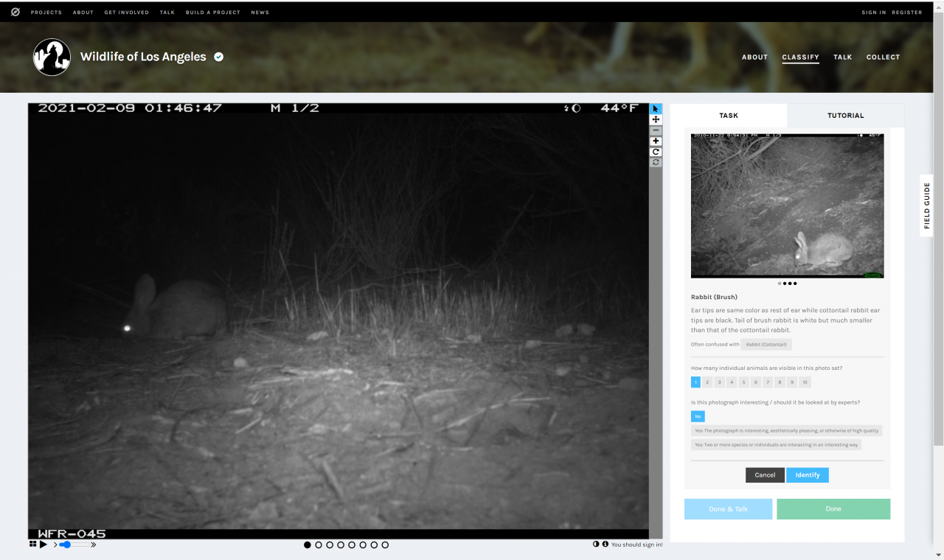Click the main camera trap photo
Image resolution: width=944 pixels, height=560 pixels.
point(339,321)
